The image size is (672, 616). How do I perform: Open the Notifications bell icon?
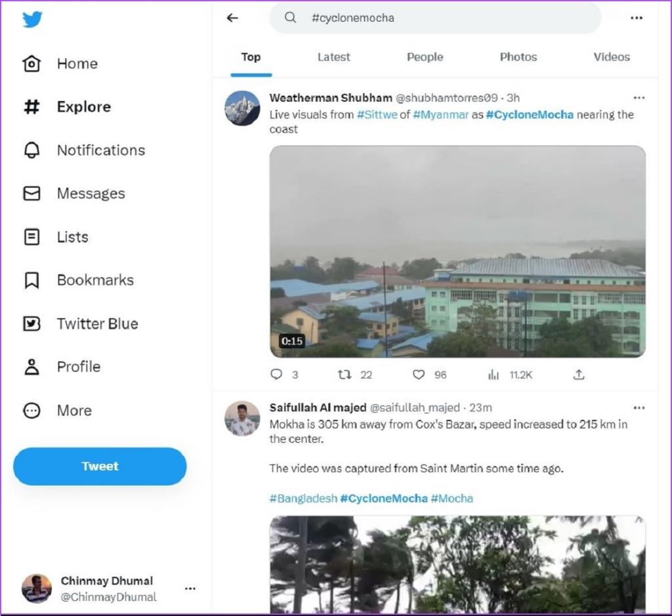[31, 150]
